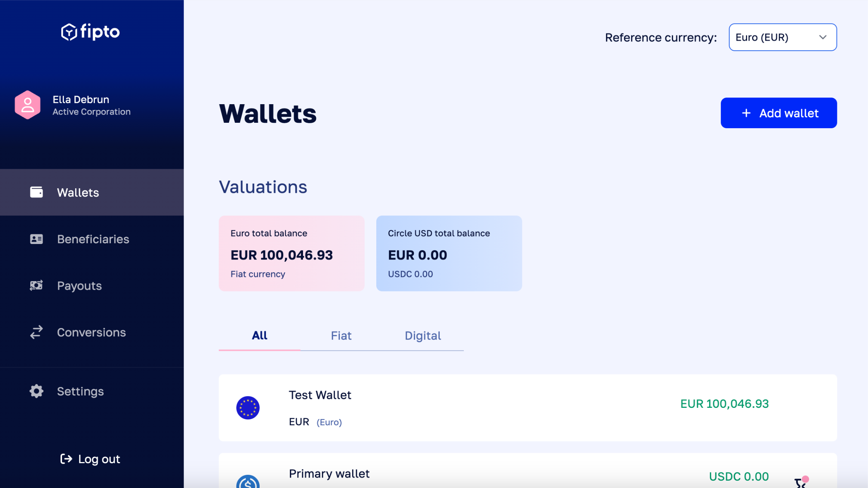Click the log out arrow icon
The width and height of the screenshot is (868, 488).
(65, 459)
